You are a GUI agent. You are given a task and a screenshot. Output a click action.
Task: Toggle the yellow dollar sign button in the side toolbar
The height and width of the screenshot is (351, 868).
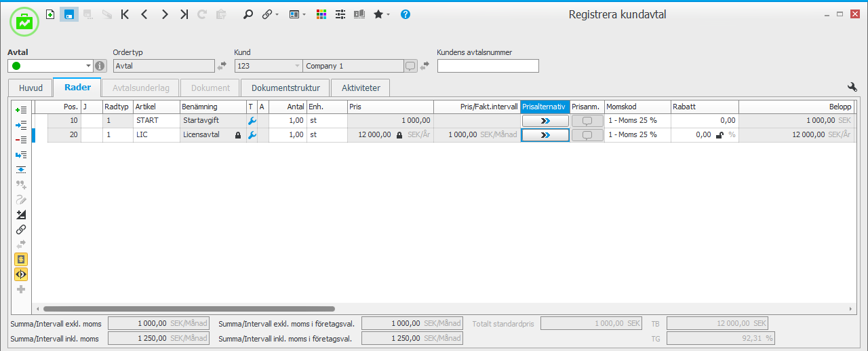point(21,259)
